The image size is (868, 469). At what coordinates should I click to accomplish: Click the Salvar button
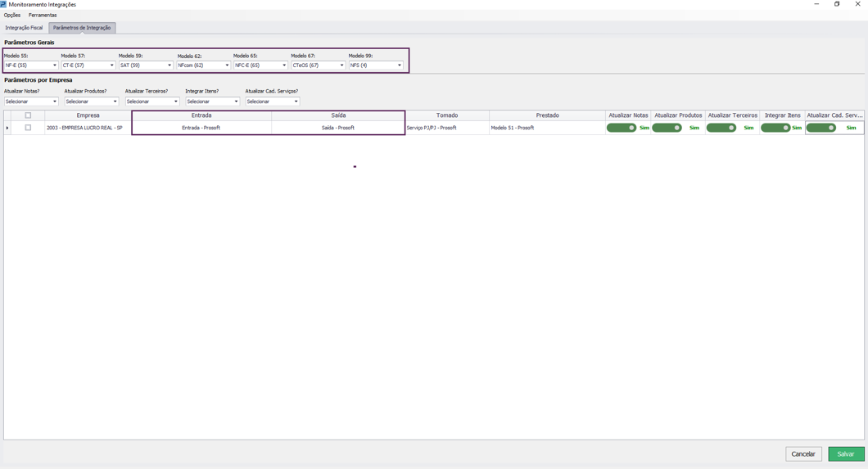846,454
